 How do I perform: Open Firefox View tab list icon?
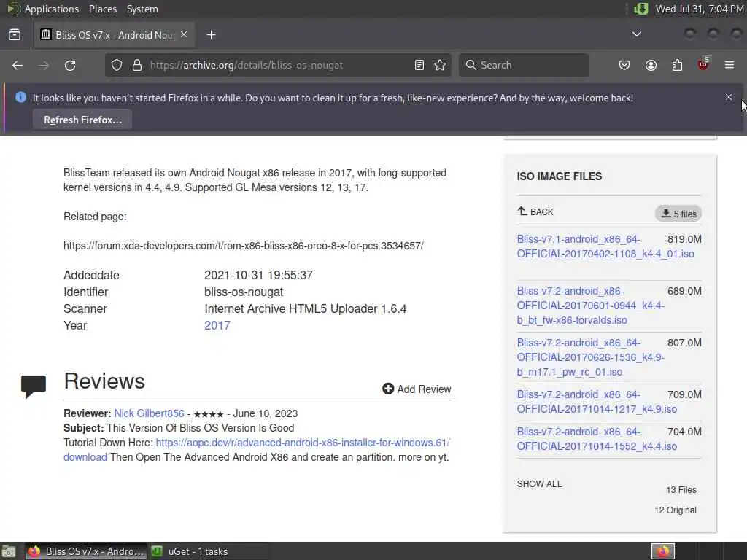15,35
